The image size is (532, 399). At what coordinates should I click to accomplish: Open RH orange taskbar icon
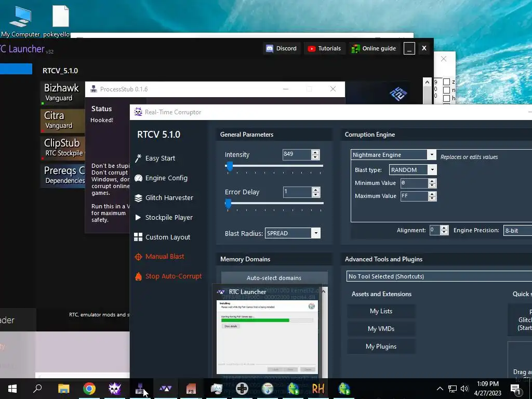[318, 389]
